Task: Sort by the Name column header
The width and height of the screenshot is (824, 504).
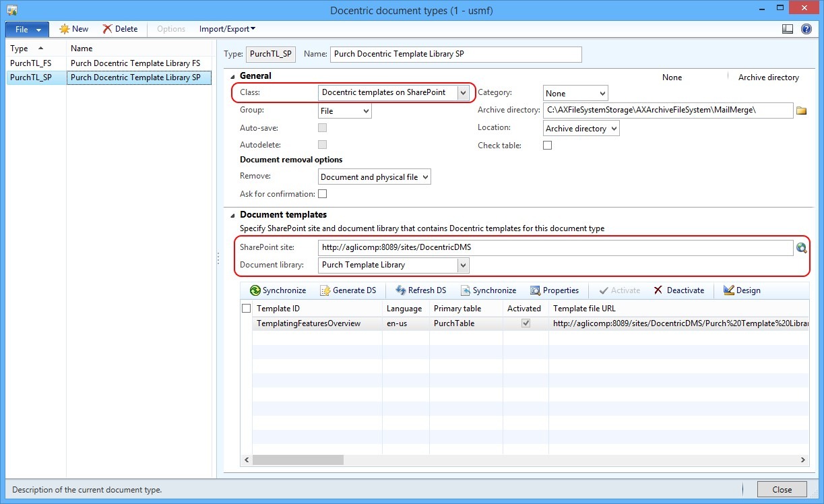Action: pyautogui.click(x=139, y=49)
